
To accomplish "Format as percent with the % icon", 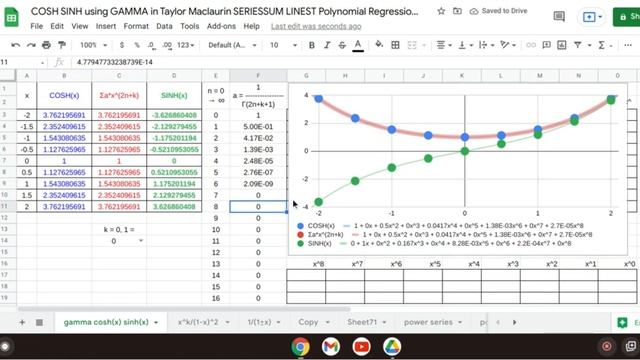I will coord(137,45).
